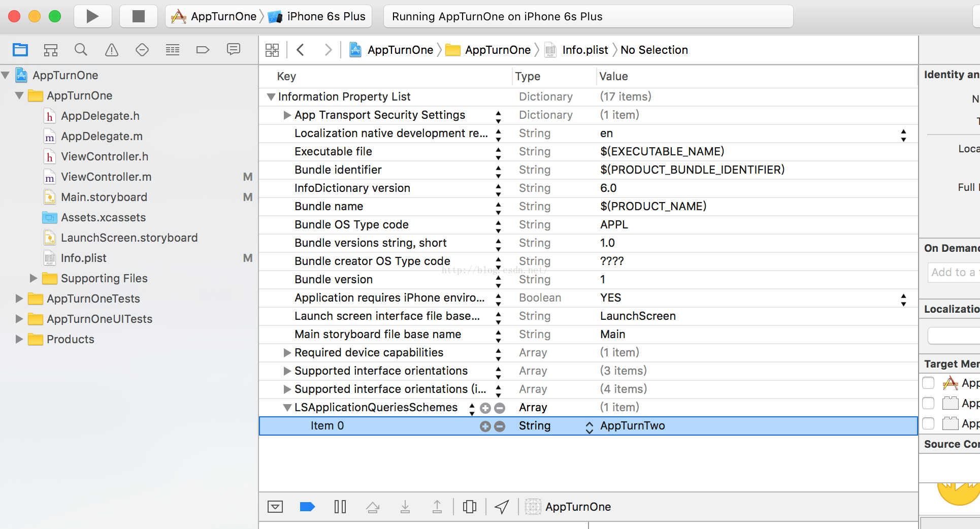Delete Item 0 row
The image size is (980, 529).
click(x=500, y=426)
